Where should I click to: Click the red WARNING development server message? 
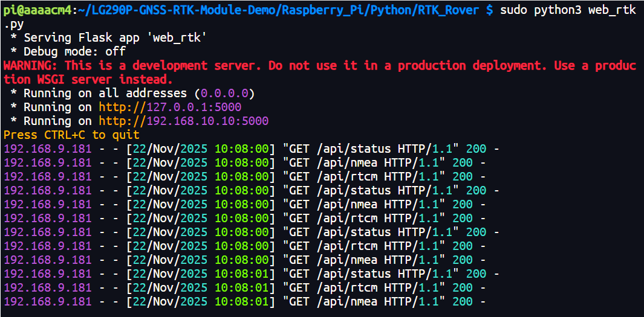click(x=319, y=66)
